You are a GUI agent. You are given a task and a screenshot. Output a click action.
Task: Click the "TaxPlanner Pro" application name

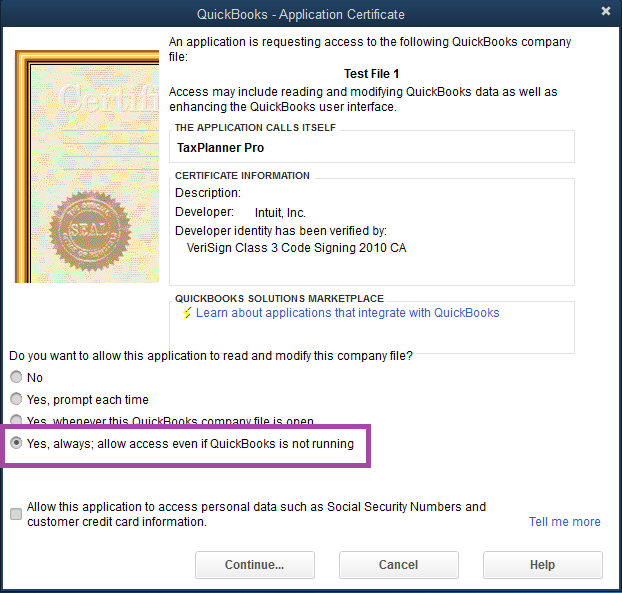point(220,148)
